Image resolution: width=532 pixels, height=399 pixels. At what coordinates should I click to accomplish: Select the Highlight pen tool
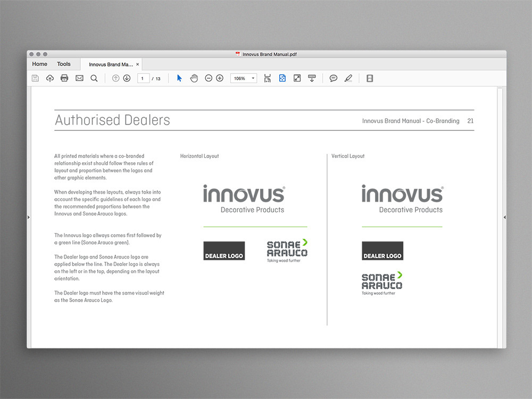pos(348,78)
